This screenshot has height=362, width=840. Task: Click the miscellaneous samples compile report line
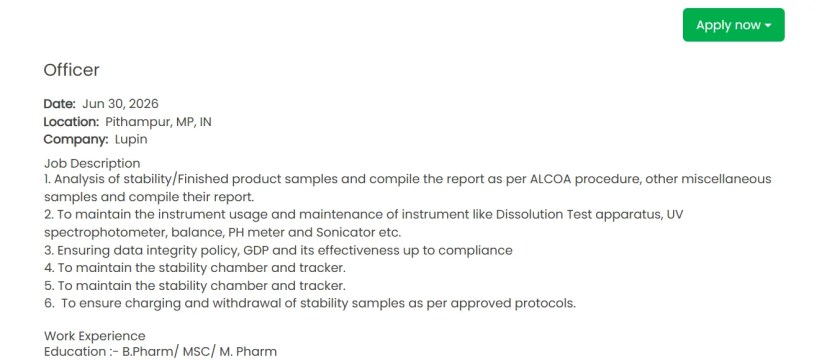click(149, 197)
